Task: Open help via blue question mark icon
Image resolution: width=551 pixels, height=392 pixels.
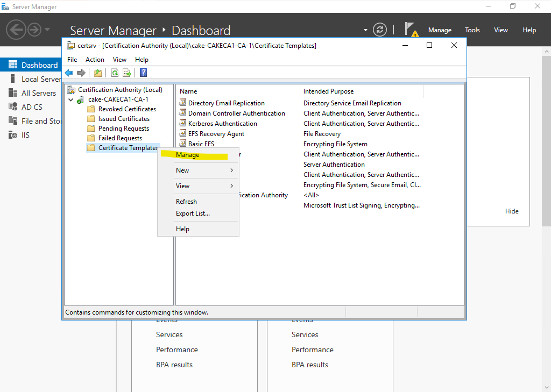Action: pyautogui.click(x=143, y=73)
